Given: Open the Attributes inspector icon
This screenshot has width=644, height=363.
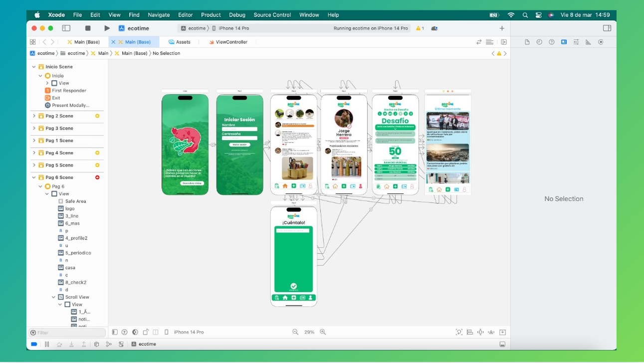Looking at the screenshot, I should (576, 42).
